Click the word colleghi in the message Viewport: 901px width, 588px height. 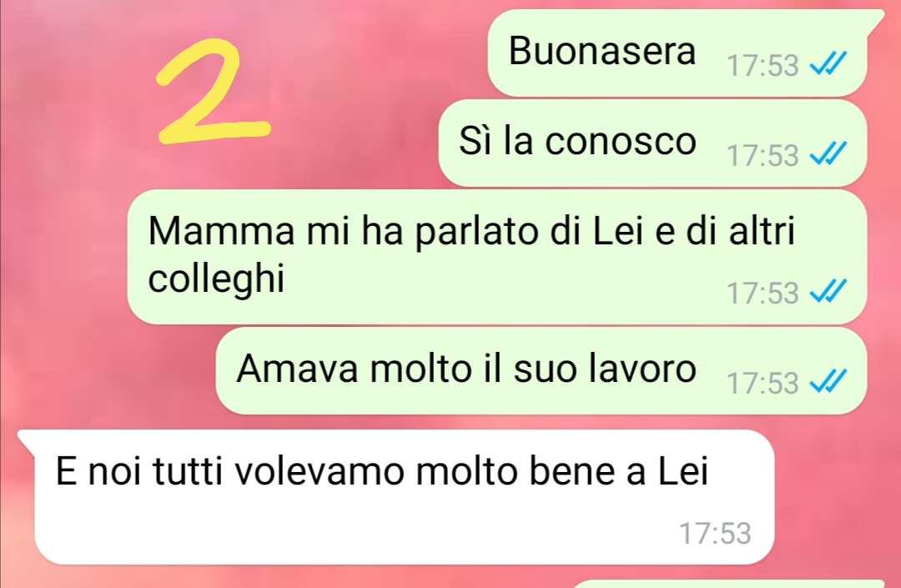coord(216,280)
